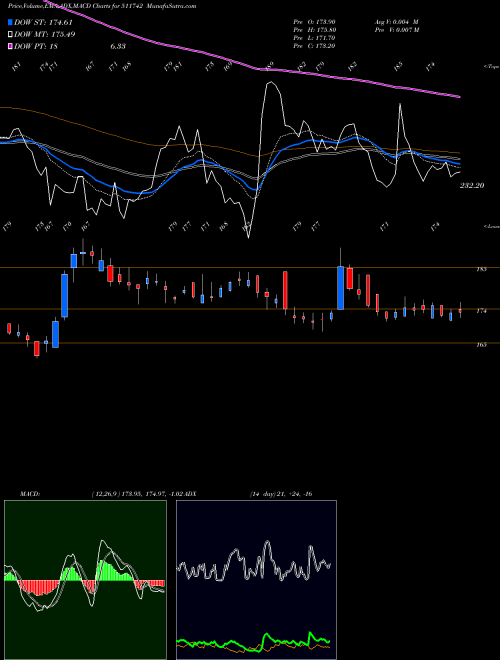Click the '165' price axis level label
The height and width of the screenshot is (660, 500).
point(481,344)
